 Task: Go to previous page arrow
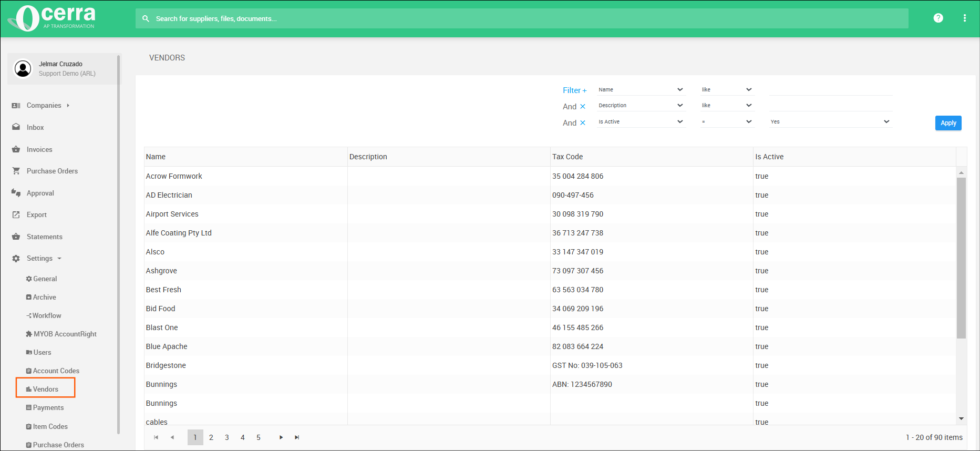(x=172, y=437)
